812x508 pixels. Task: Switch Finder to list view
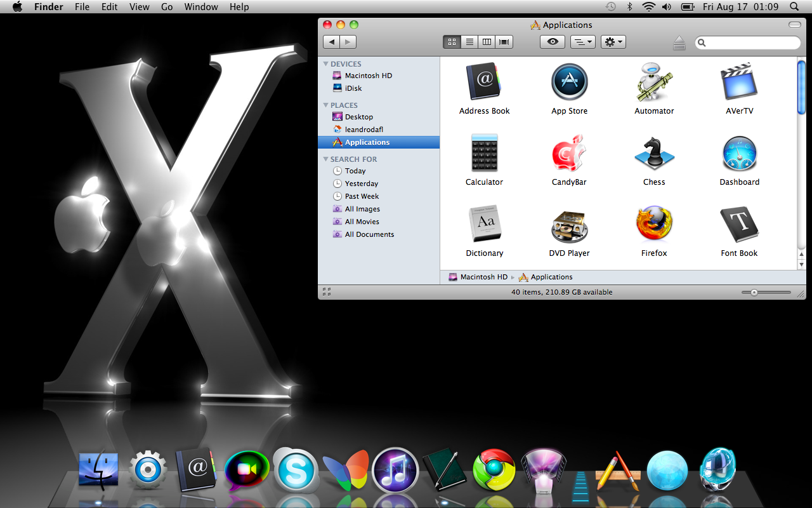point(469,42)
